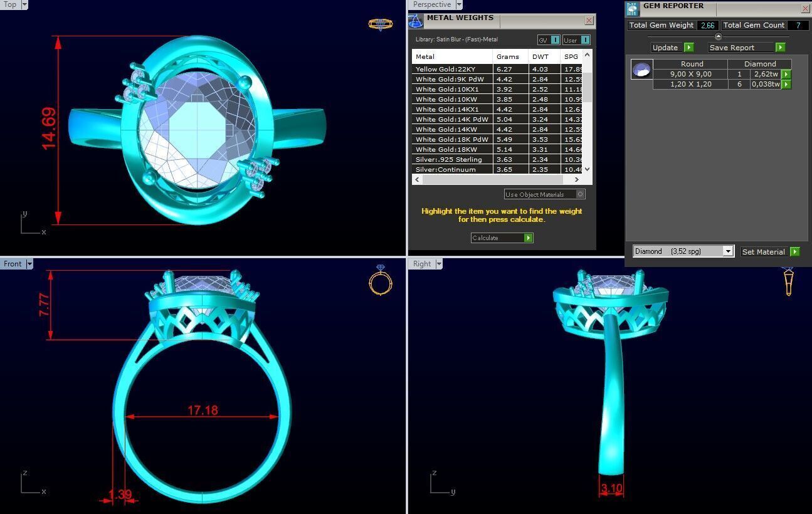Click the ring icon in Top viewport corner

pos(381,24)
